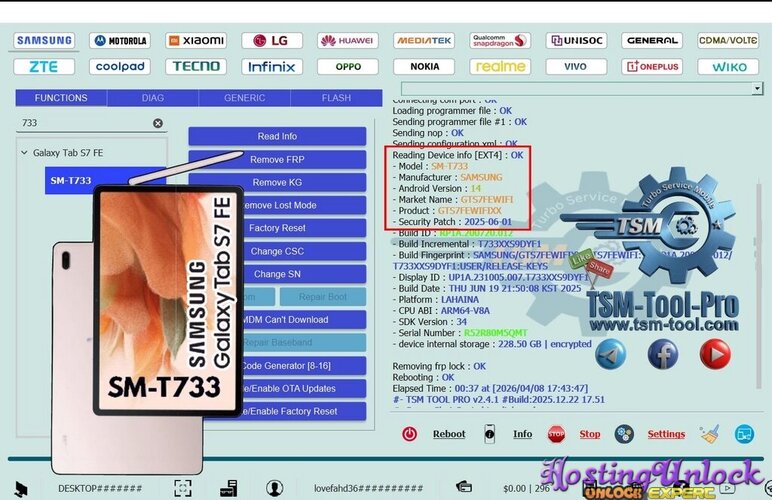
Task: Select the Nokia brand button
Action: [424, 66]
